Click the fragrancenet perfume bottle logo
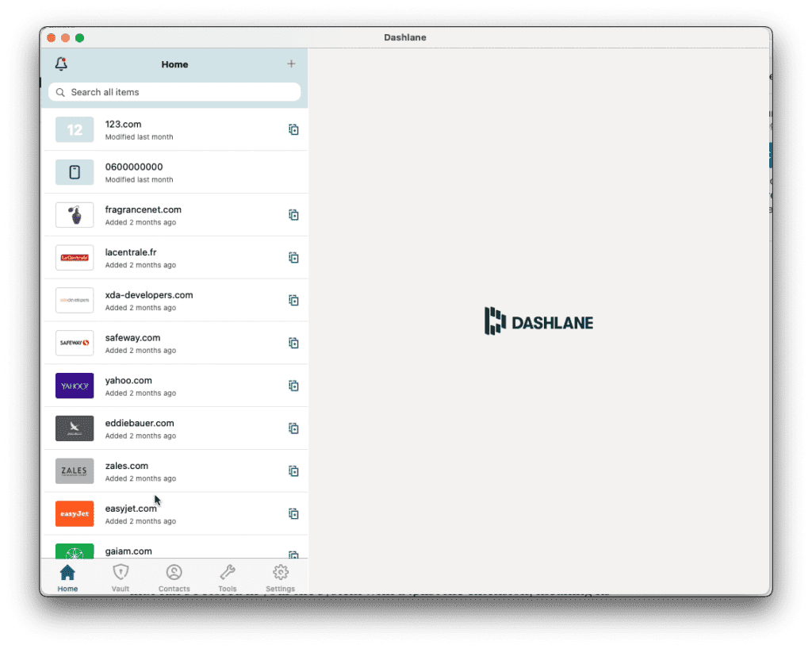Image resolution: width=812 pixels, height=649 pixels. [75, 215]
